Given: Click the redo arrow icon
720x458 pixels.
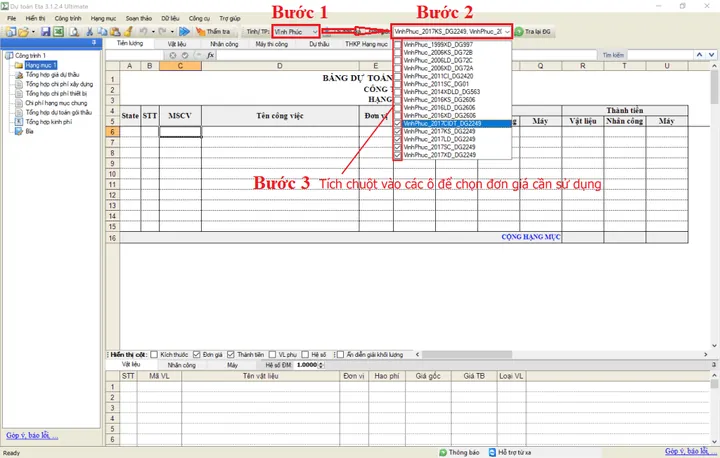Looking at the screenshot, I should pos(162,32).
